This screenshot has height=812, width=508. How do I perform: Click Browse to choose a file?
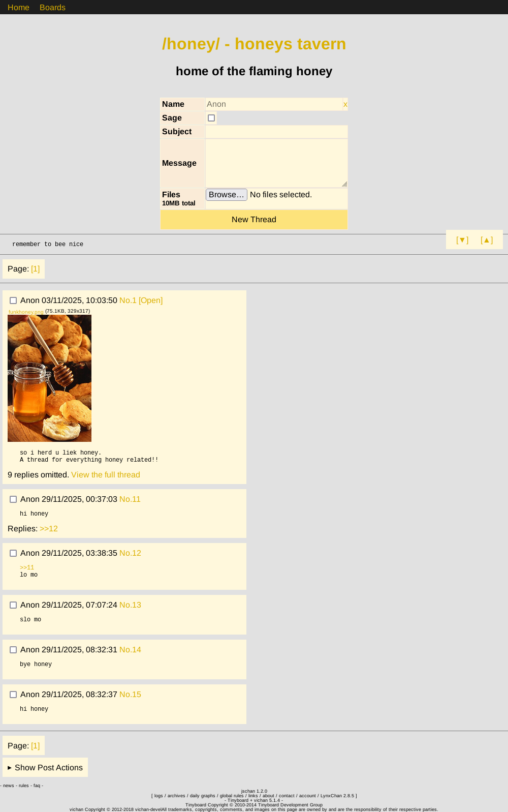click(226, 195)
